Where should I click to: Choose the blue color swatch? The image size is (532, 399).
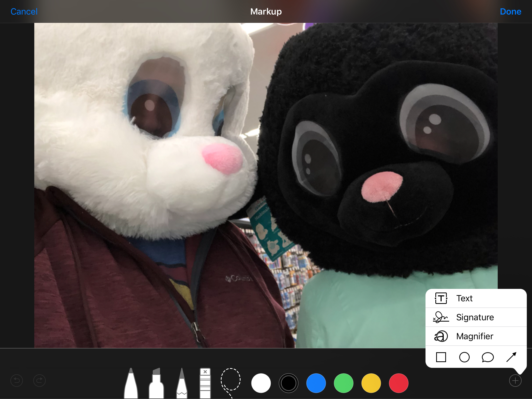[x=316, y=383]
